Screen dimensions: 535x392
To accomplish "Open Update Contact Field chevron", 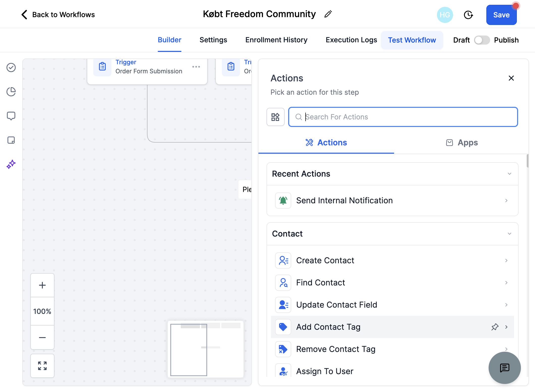I will click(x=506, y=305).
